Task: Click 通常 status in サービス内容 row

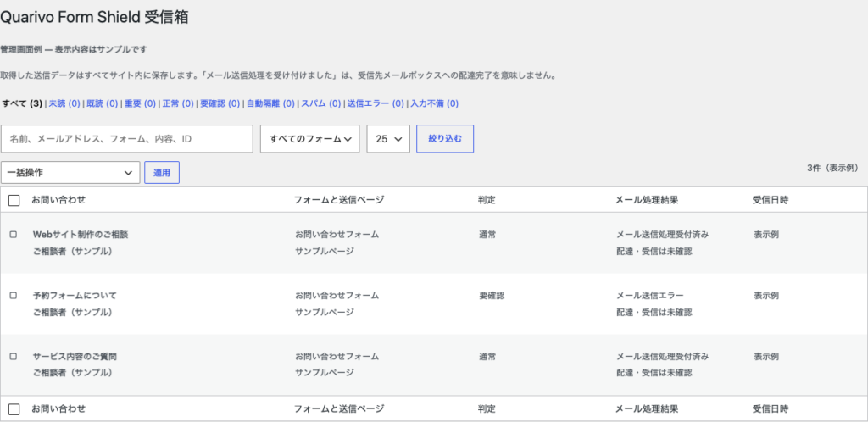Action: pos(487,357)
